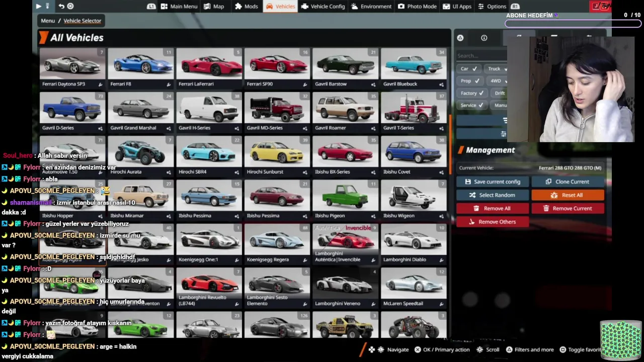
Task: Open the Vehicle Config tab
Action: 323,6
